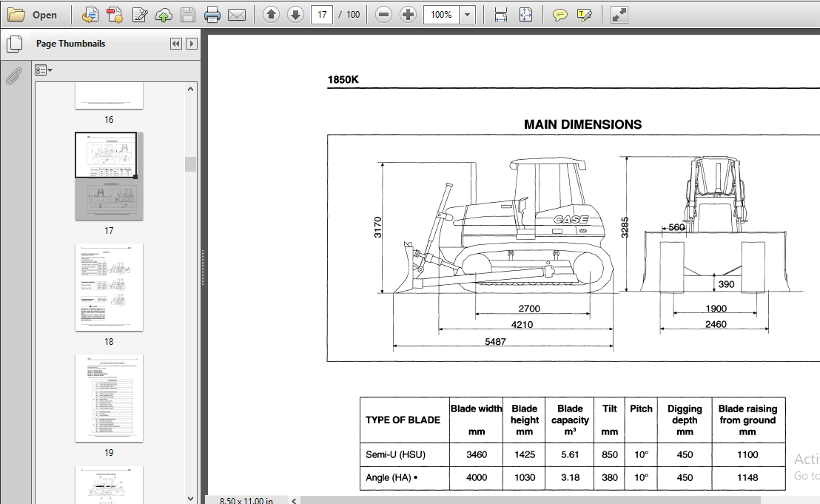Click the thumbnail scrollbar down arrow
Image resolution: width=820 pixels, height=504 pixels.
(190, 499)
